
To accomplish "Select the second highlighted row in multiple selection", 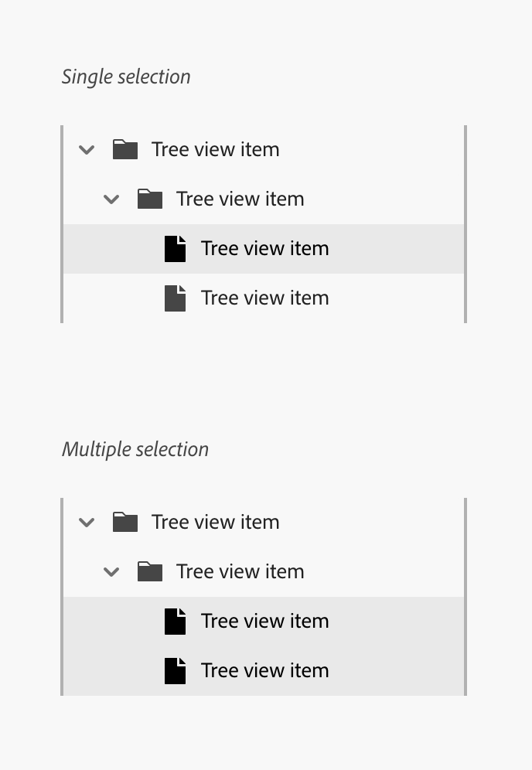I will [x=265, y=670].
